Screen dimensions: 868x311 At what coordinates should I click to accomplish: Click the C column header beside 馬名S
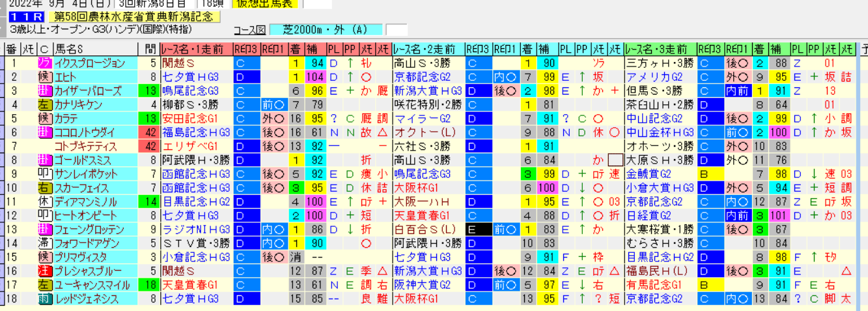(45, 49)
